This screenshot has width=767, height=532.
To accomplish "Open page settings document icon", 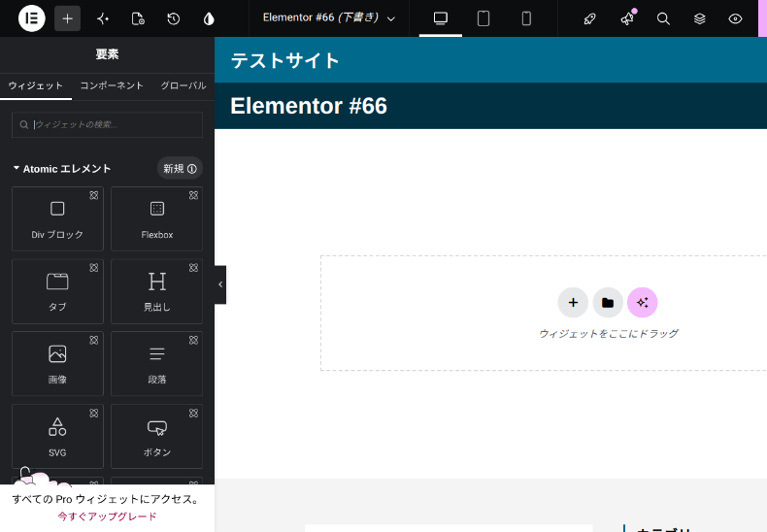I will click(x=138, y=18).
